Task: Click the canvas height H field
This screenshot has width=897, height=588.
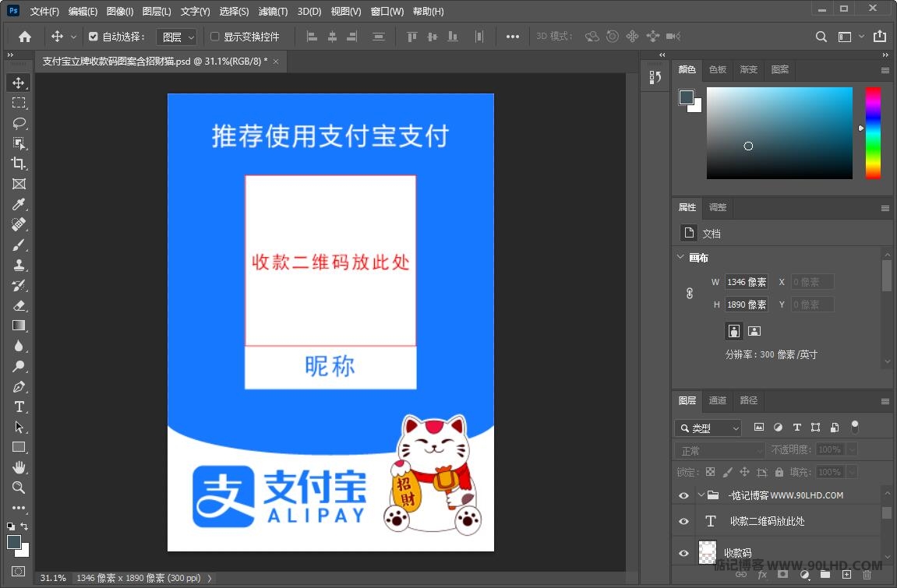Action: [x=747, y=305]
